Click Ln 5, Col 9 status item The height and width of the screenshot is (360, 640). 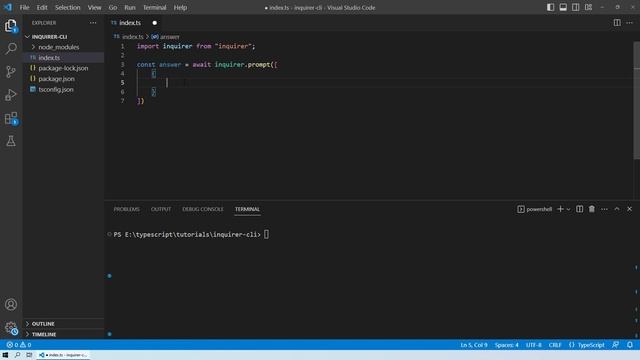click(x=473, y=345)
